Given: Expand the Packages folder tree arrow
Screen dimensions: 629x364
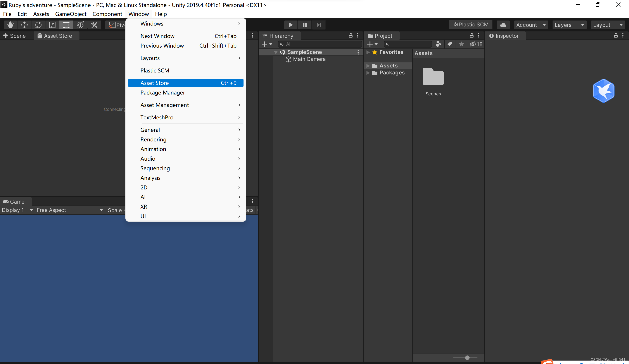Looking at the screenshot, I should coord(368,73).
